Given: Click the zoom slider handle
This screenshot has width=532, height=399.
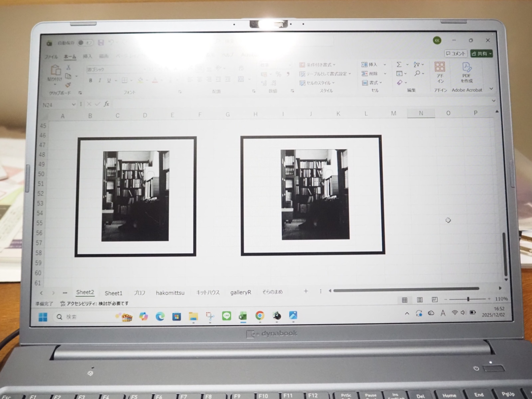Looking at the screenshot, I should pyautogui.click(x=468, y=299).
